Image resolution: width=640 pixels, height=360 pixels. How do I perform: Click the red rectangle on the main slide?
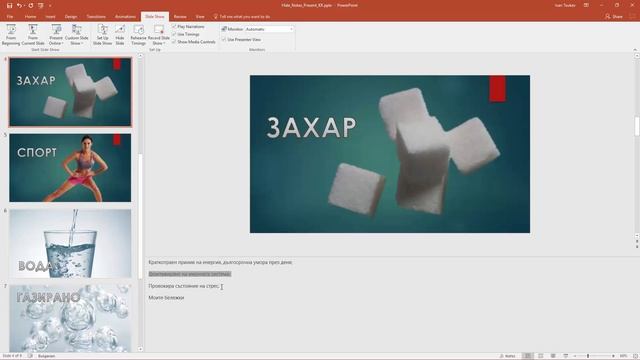click(x=497, y=88)
